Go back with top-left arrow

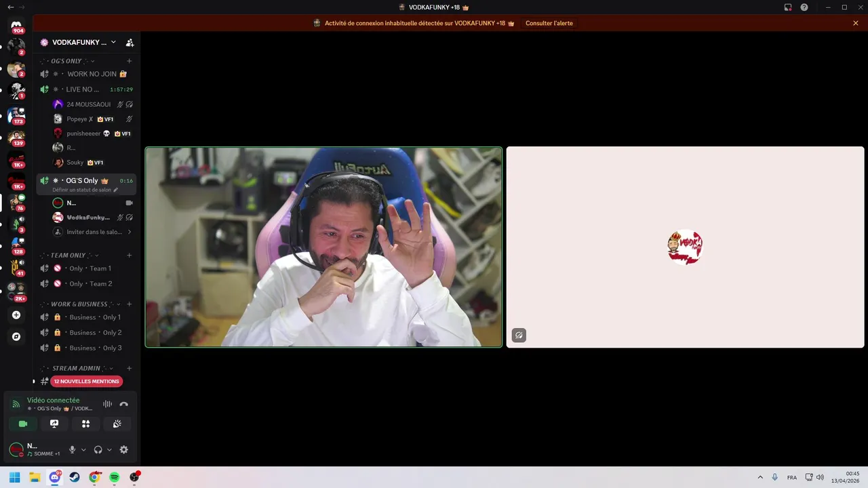point(10,7)
